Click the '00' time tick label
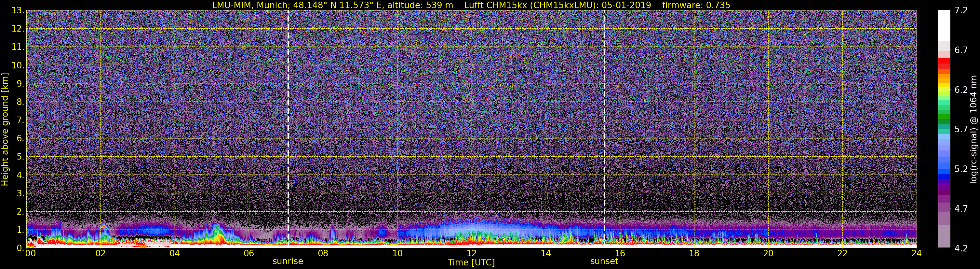The image size is (980, 269). tap(31, 253)
